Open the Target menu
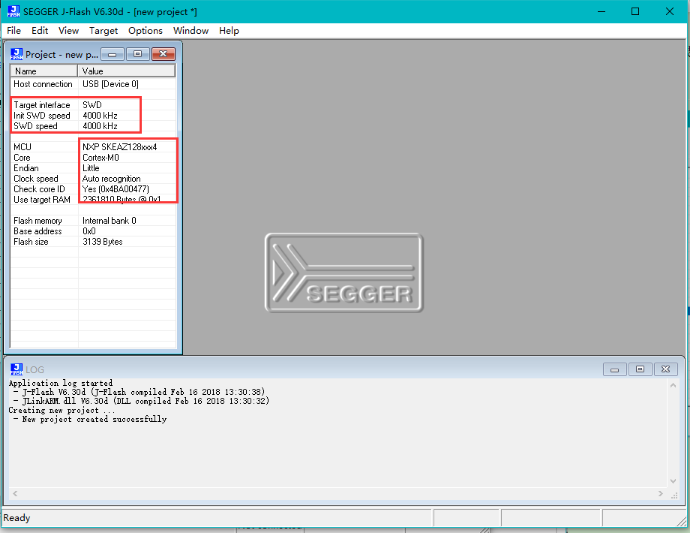 (x=103, y=30)
